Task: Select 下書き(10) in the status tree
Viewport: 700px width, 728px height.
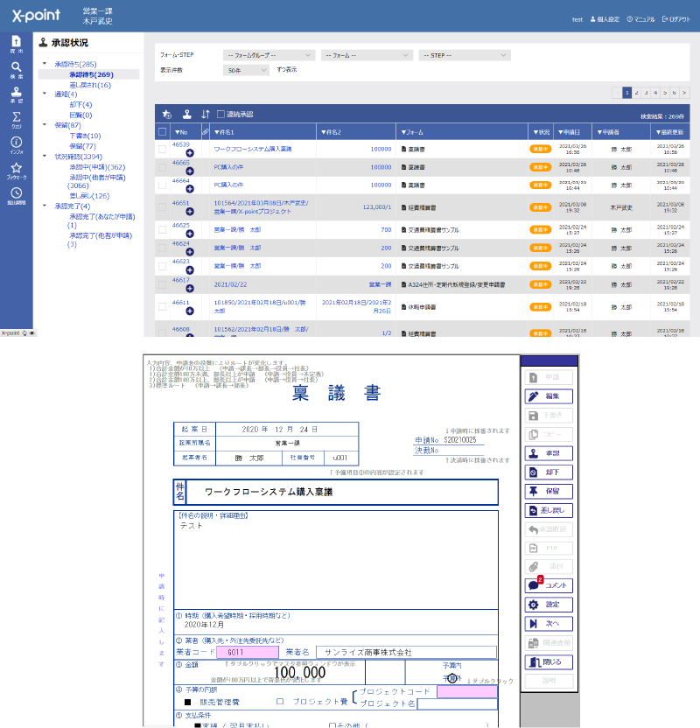Action: pos(85,136)
